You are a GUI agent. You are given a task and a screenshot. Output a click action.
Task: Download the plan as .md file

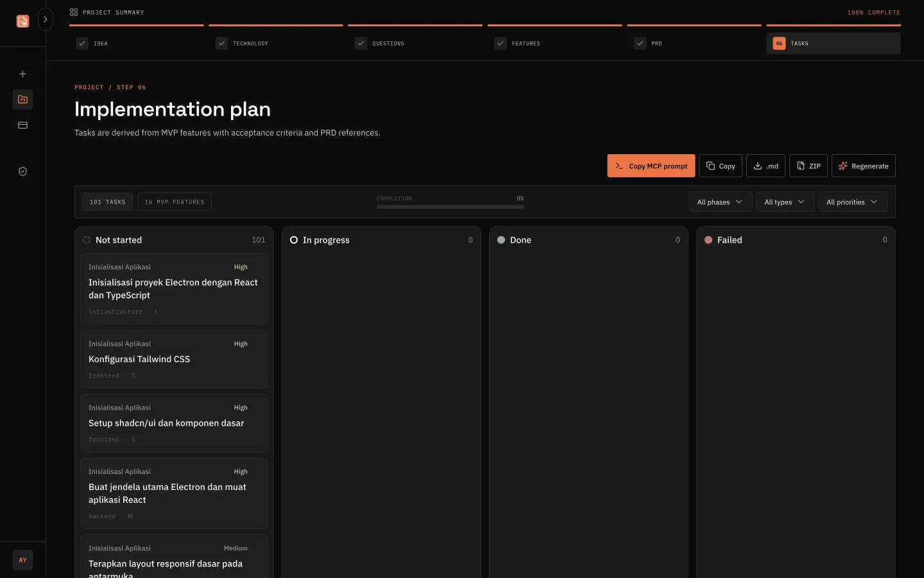point(766,166)
